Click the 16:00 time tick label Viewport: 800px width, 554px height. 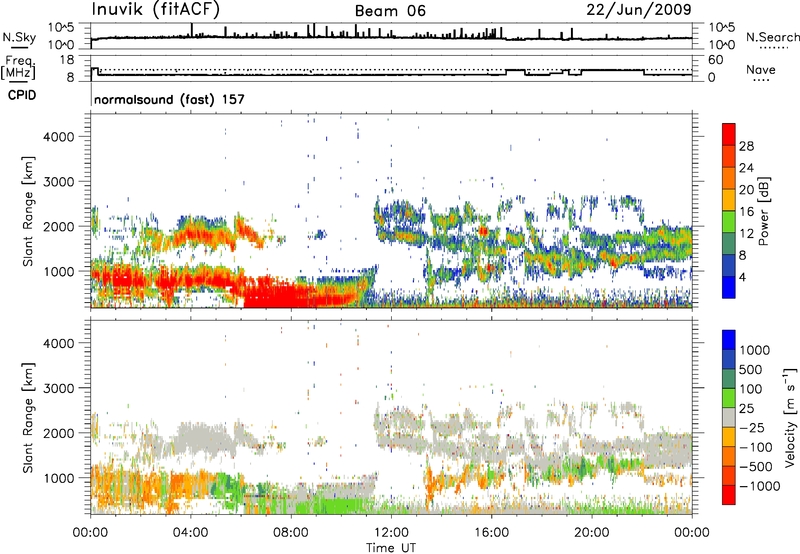(x=491, y=533)
